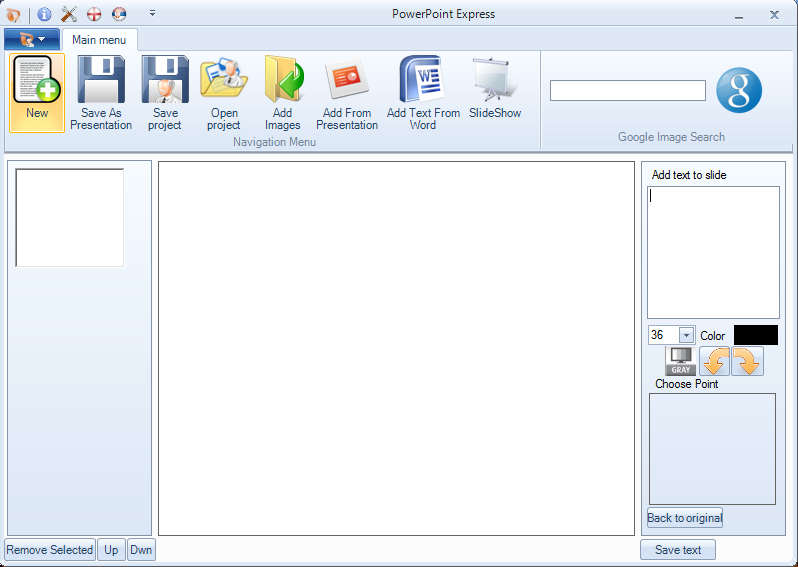798x567 pixels.
Task: Open project using the folder icon
Action: 224,81
